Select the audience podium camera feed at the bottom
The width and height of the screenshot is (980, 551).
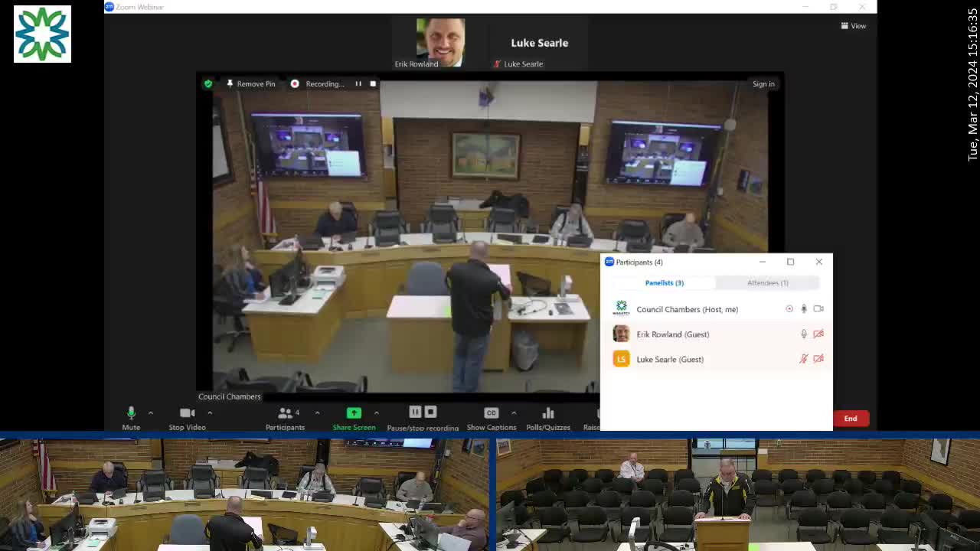coord(738,494)
